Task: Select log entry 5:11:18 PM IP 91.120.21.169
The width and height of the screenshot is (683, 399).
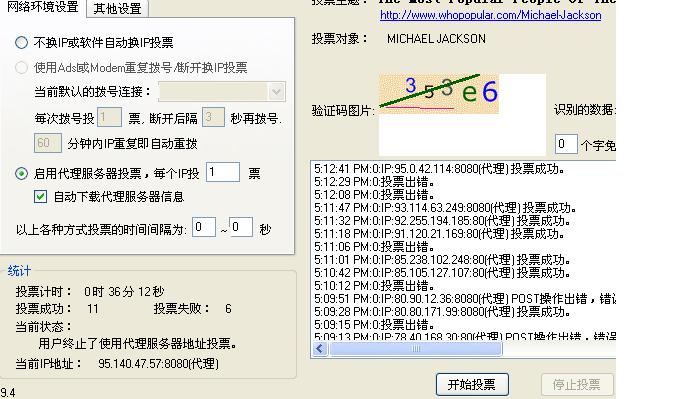Action: [x=439, y=234]
